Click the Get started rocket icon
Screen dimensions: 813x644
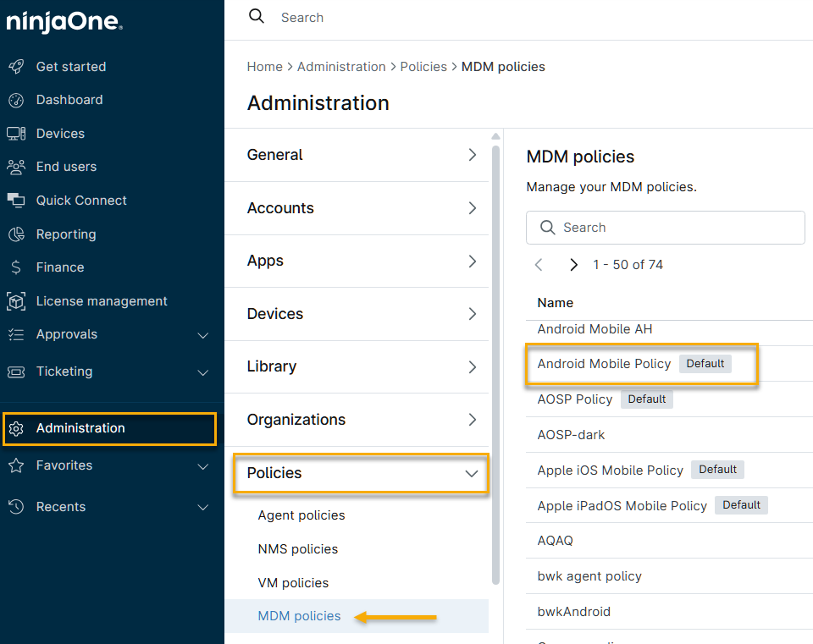pos(16,67)
